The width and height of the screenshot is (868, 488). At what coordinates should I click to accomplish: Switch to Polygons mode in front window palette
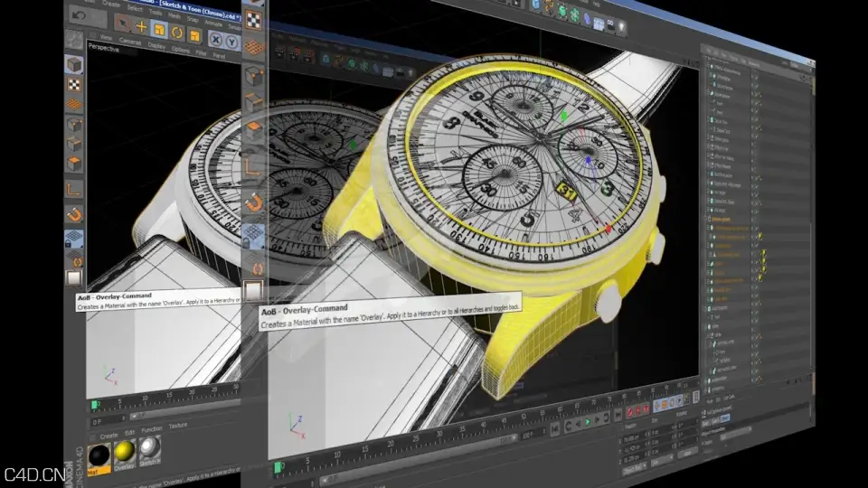tap(253, 130)
